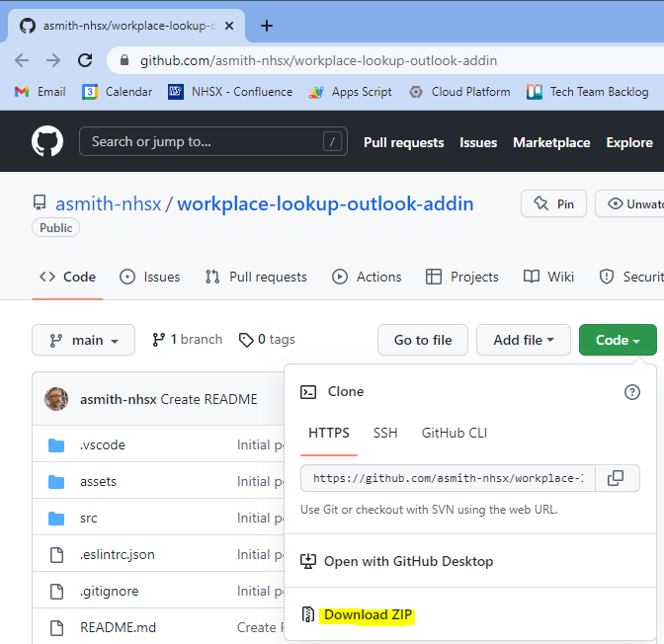The width and height of the screenshot is (664, 644).
Task: Open the .gitignore file
Action: [x=110, y=591]
